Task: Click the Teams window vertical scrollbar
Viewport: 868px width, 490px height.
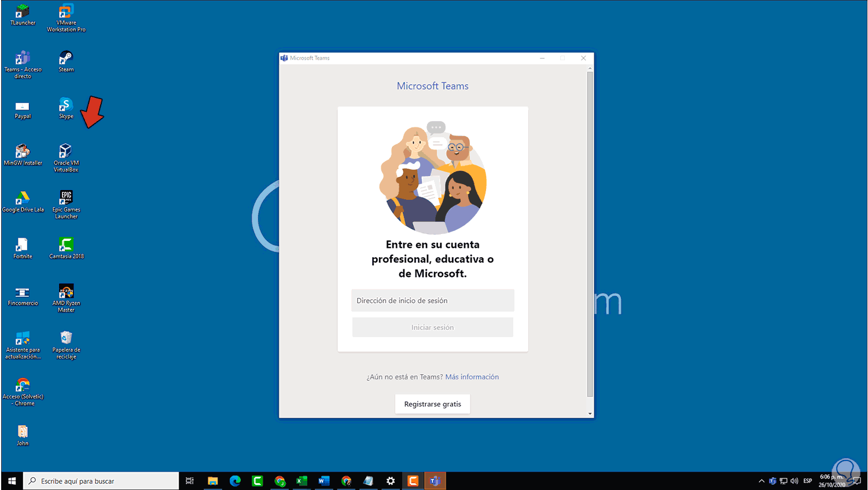Action: (590, 234)
